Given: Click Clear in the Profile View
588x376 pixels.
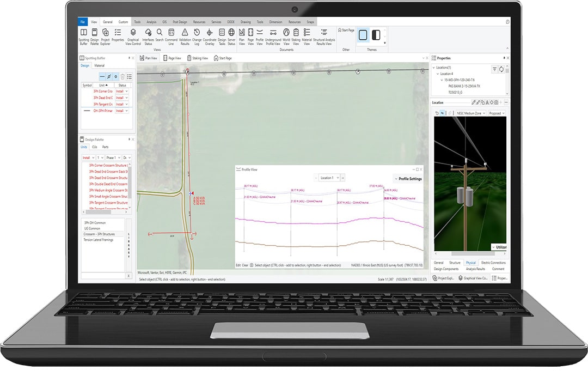Looking at the screenshot, I should (x=246, y=265).
